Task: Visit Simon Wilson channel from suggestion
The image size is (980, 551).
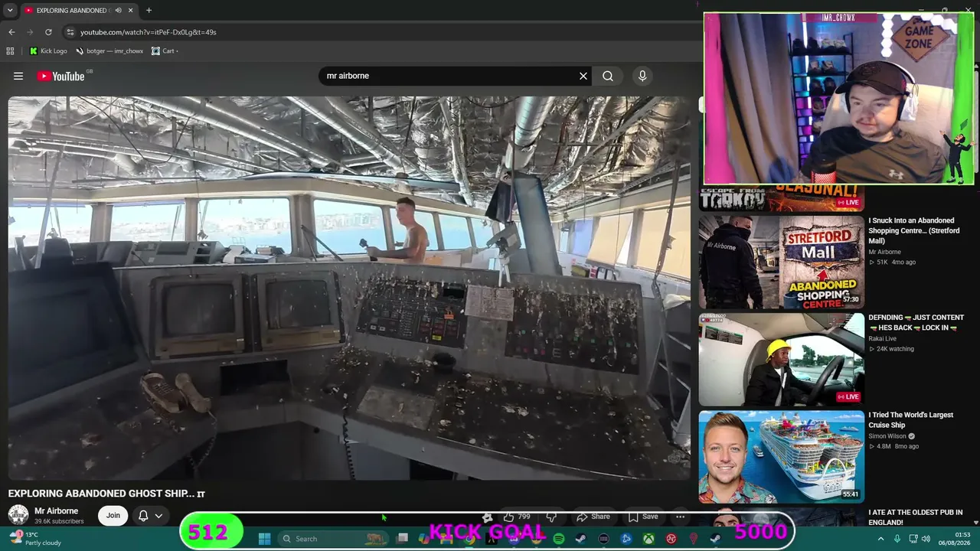Action: (x=888, y=436)
